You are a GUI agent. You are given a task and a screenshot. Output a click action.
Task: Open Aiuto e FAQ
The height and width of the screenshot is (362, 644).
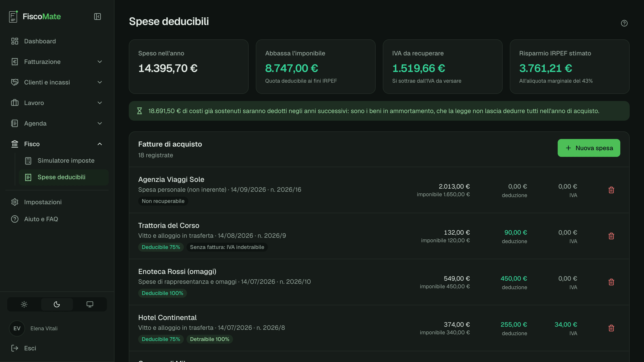pos(57,219)
